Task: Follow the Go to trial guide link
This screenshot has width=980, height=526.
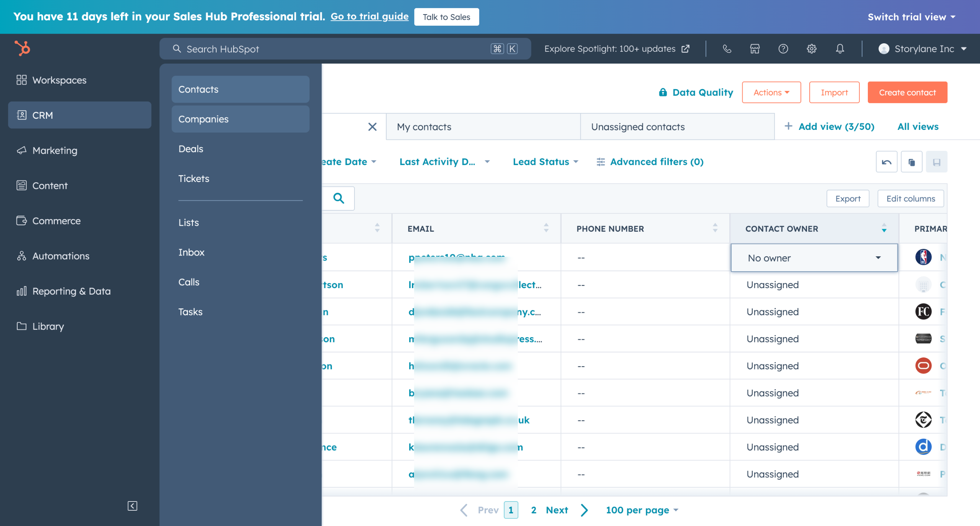Action: 369,16
